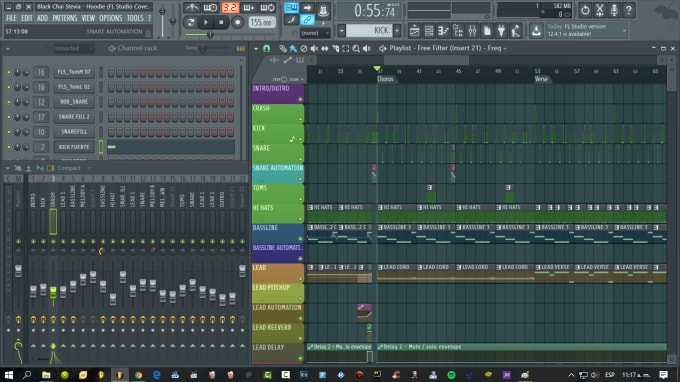Click the add pattern plus button
Image resolution: width=680 pixels, height=382 pixels.
pyautogui.click(x=397, y=30)
